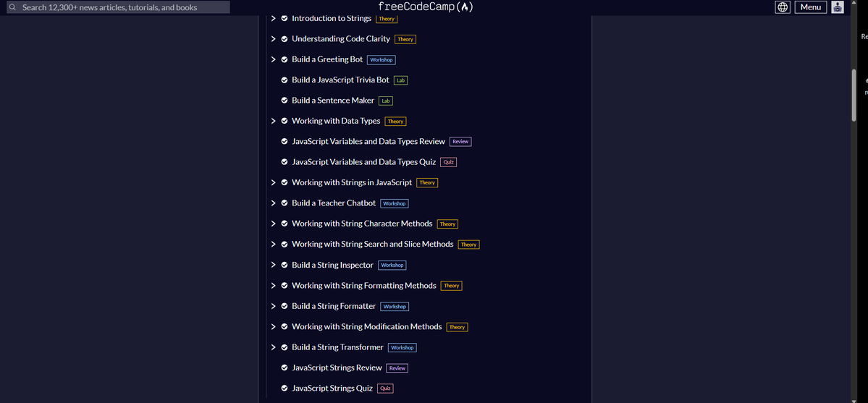The width and height of the screenshot is (868, 403).
Task: Open JavaScript Strings Quiz link
Action: (x=332, y=388)
